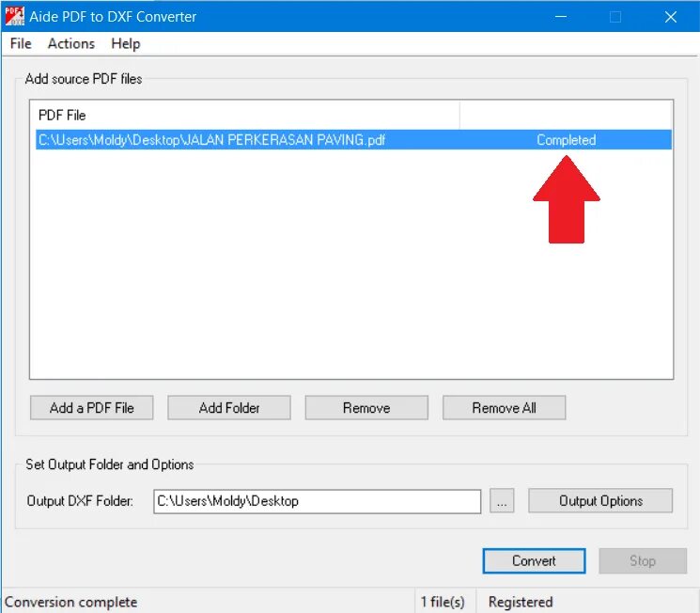Screen dimensions: 700x613
Task: Start conversion with Convert button
Action: pyautogui.click(x=534, y=560)
